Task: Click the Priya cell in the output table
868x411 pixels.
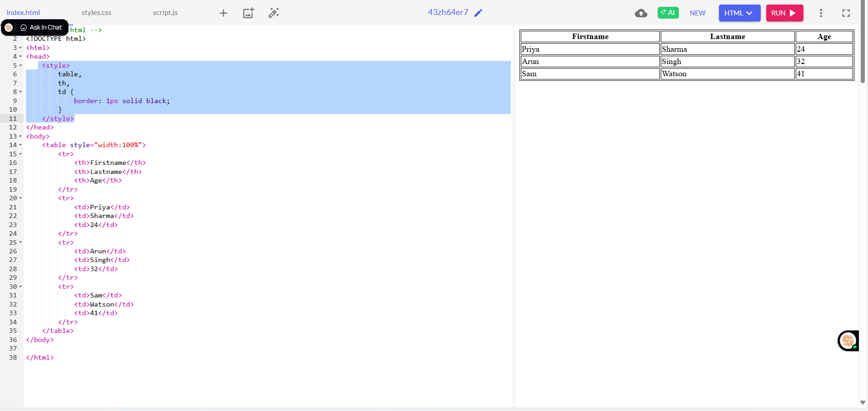Action: (590, 49)
